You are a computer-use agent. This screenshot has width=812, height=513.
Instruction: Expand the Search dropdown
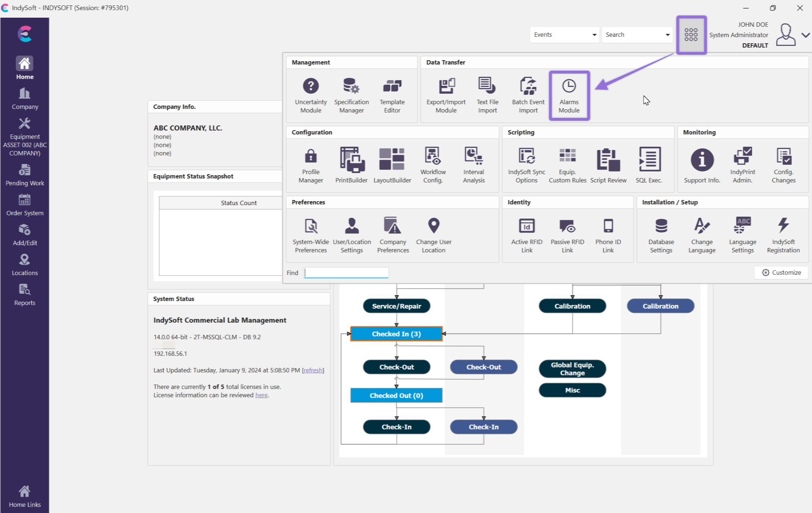pyautogui.click(x=667, y=35)
